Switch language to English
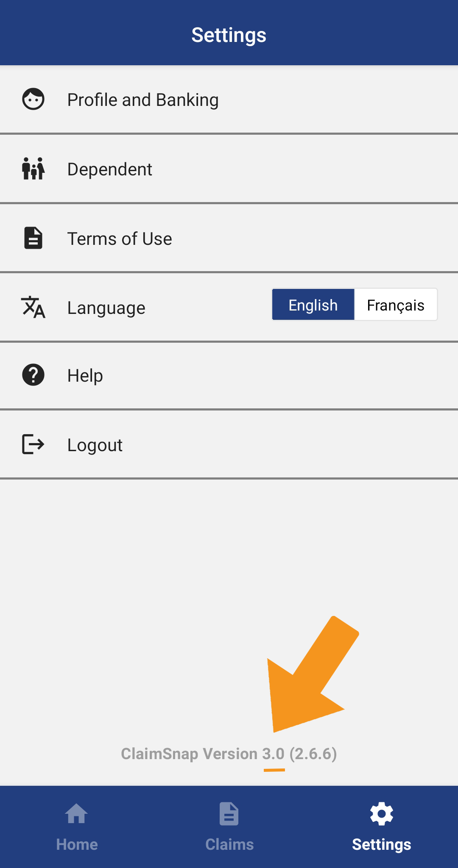This screenshot has height=868, width=458. (313, 305)
